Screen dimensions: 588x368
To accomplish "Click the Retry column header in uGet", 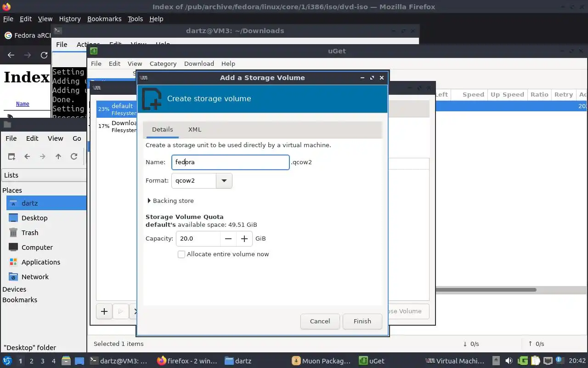I will [563, 94].
